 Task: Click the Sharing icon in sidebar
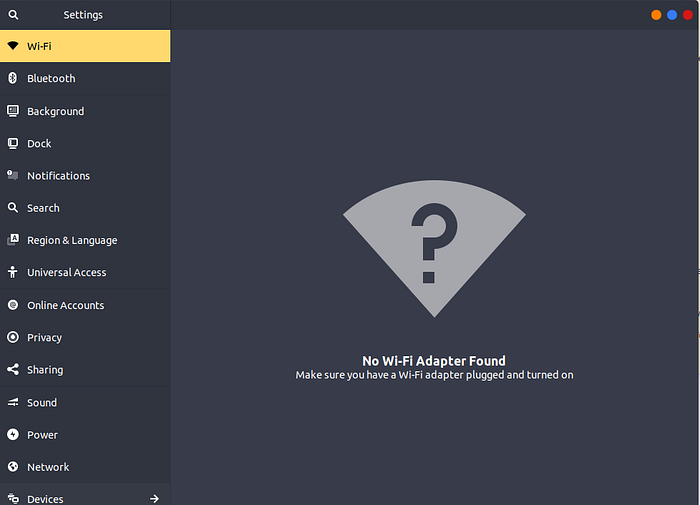13,369
